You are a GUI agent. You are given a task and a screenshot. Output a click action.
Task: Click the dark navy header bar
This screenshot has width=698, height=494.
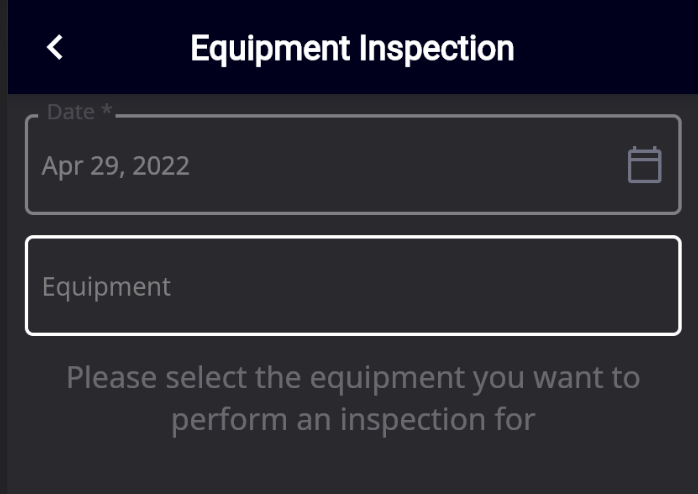tap(353, 47)
